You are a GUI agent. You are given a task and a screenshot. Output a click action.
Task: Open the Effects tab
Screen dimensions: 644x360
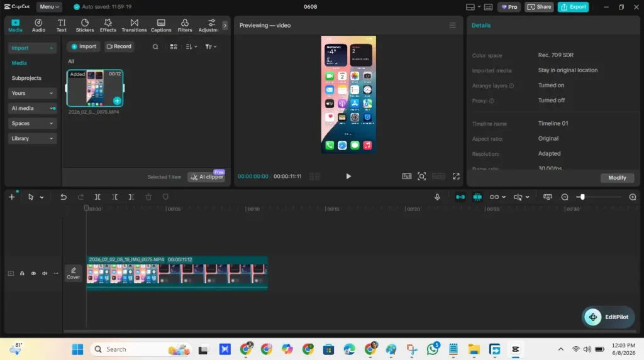click(108, 26)
